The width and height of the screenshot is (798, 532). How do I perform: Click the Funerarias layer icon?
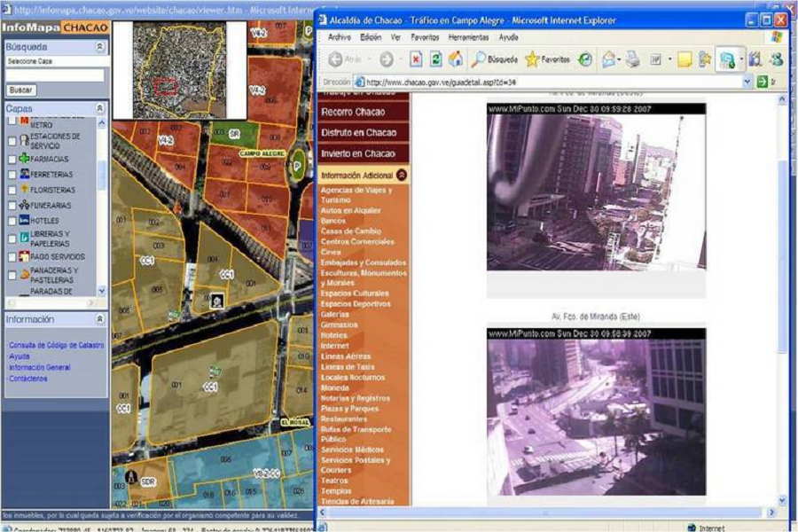24,205
